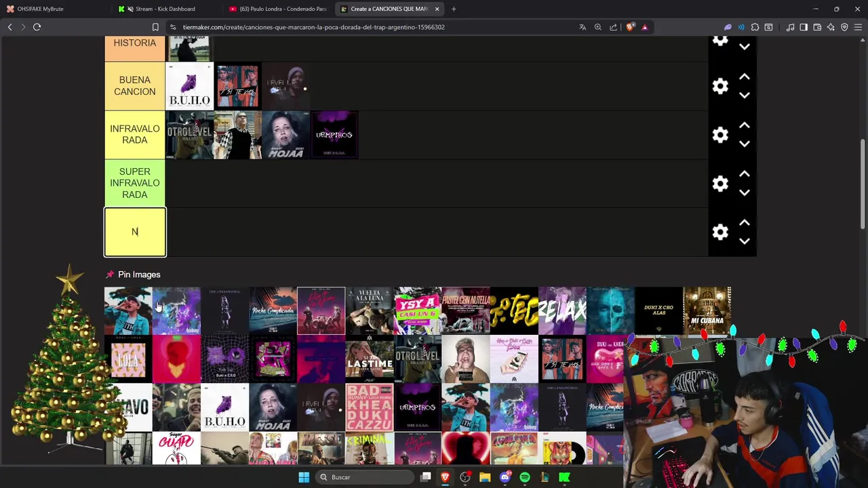The image size is (868, 488).
Task: Pick the Mi Cubana cover
Action: 707,311
